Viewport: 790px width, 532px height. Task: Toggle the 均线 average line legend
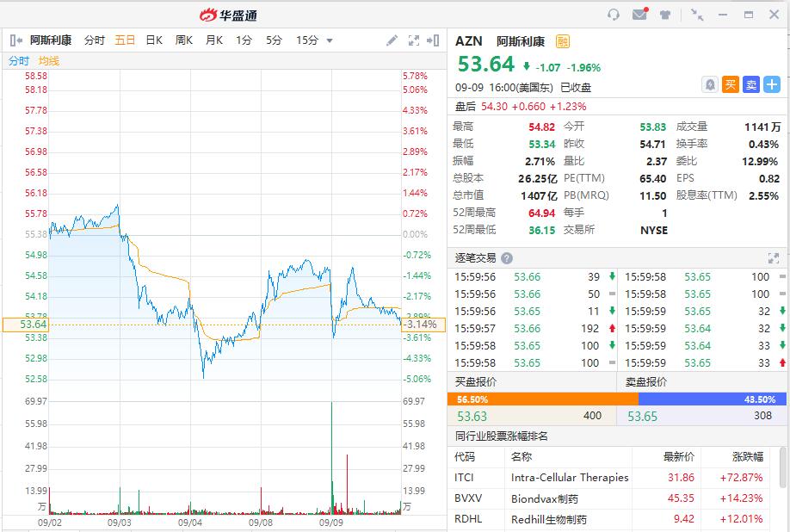pos(49,61)
